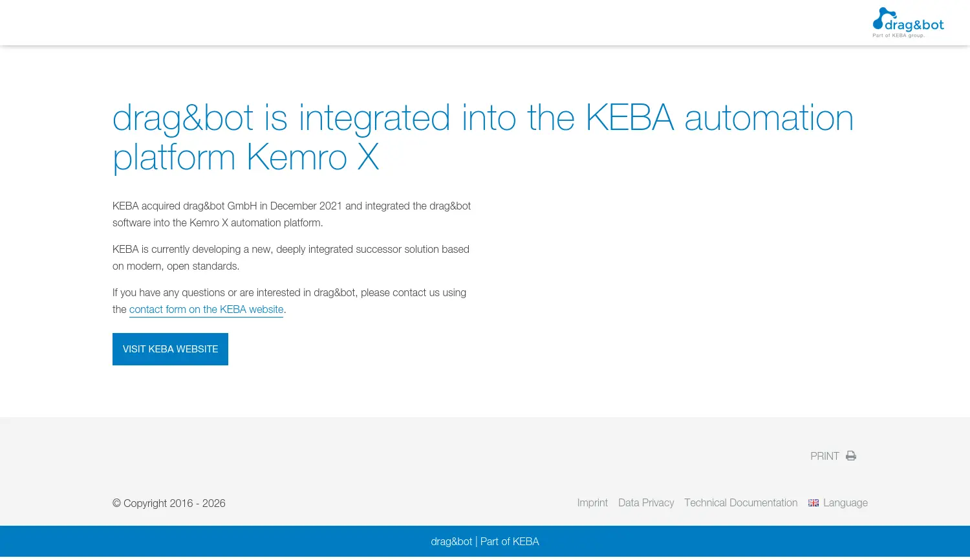This screenshot has width=970, height=560.
Task: Open the Imprint page
Action: [x=592, y=503]
